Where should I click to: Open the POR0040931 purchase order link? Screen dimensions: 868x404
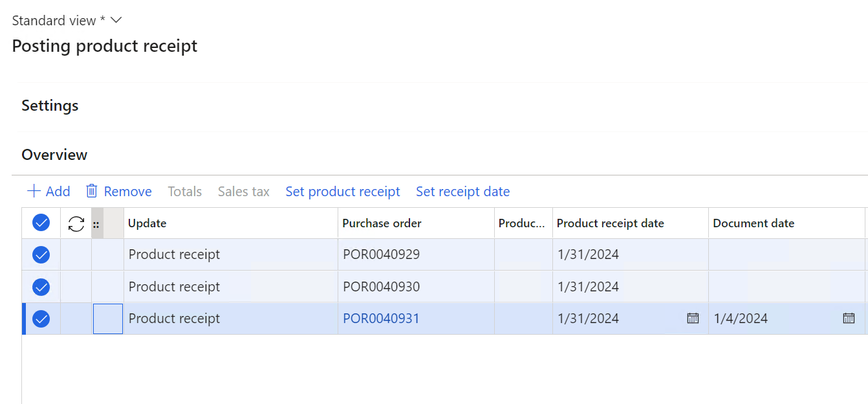point(381,319)
